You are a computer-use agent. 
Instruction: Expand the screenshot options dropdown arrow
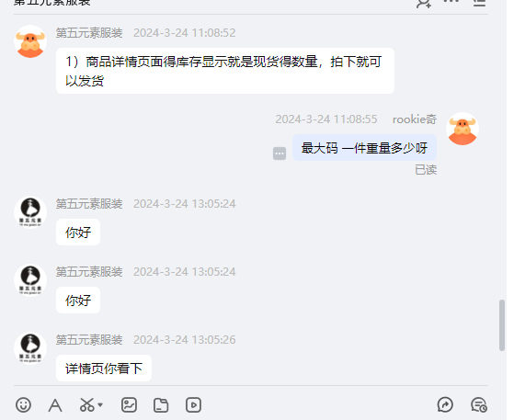point(100,405)
